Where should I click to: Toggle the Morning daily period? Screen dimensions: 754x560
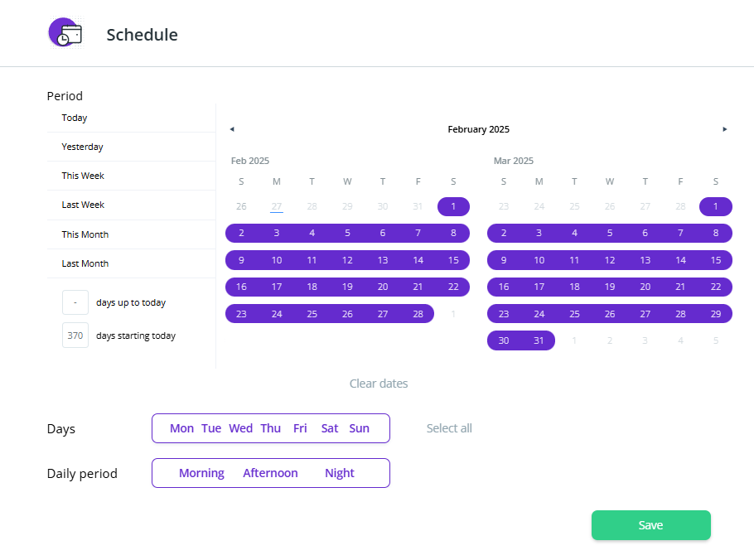201,473
